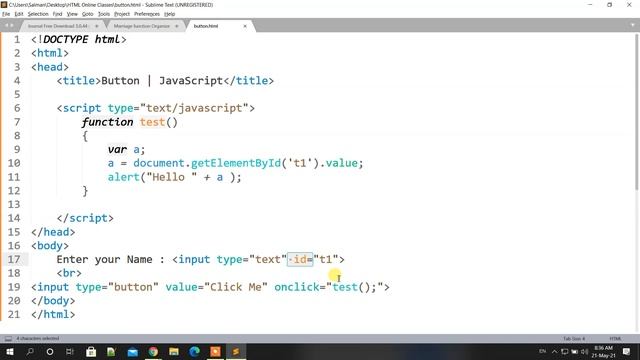The image size is (640, 360).
Task: Open the notification center icon
Action: 626,351
